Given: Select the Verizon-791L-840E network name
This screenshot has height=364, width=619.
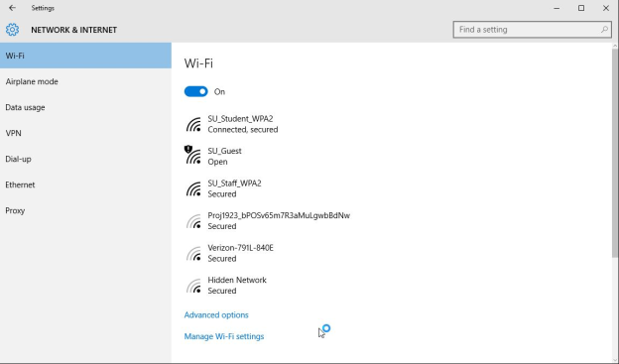Looking at the screenshot, I should (x=240, y=248).
